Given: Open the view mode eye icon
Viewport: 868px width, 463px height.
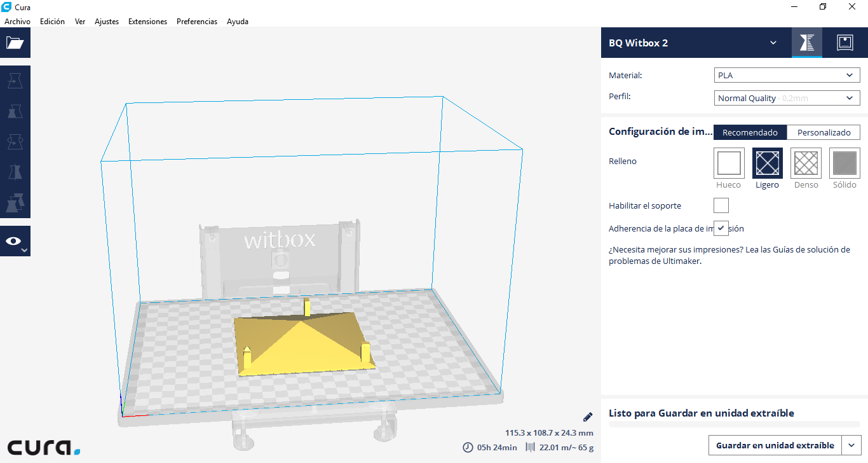Looking at the screenshot, I should (x=15, y=241).
